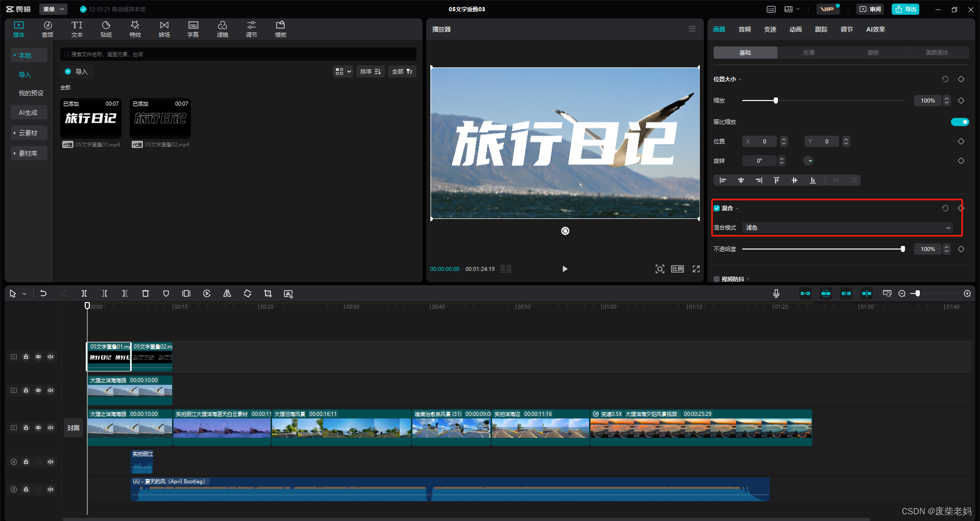Switch to the 动画 animation tab
980x521 pixels.
796,29
